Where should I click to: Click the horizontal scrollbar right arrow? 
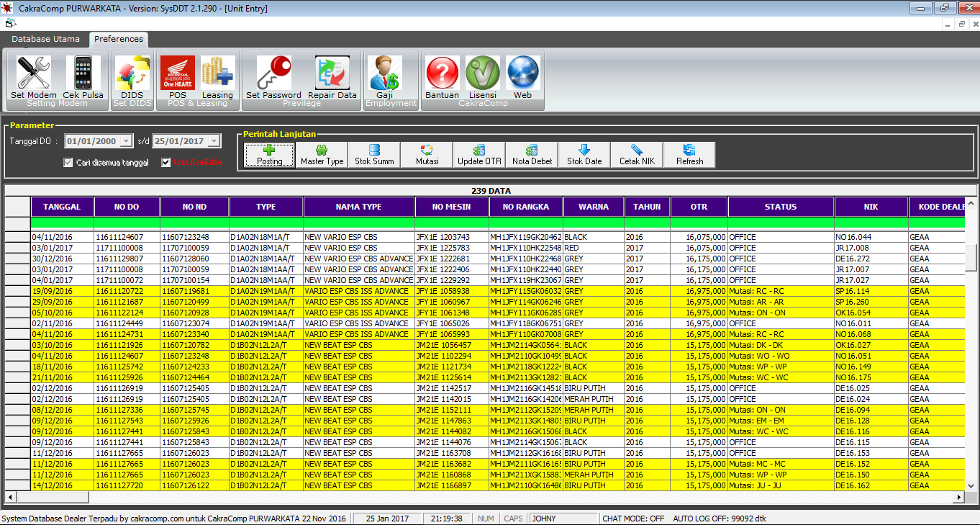point(958,497)
